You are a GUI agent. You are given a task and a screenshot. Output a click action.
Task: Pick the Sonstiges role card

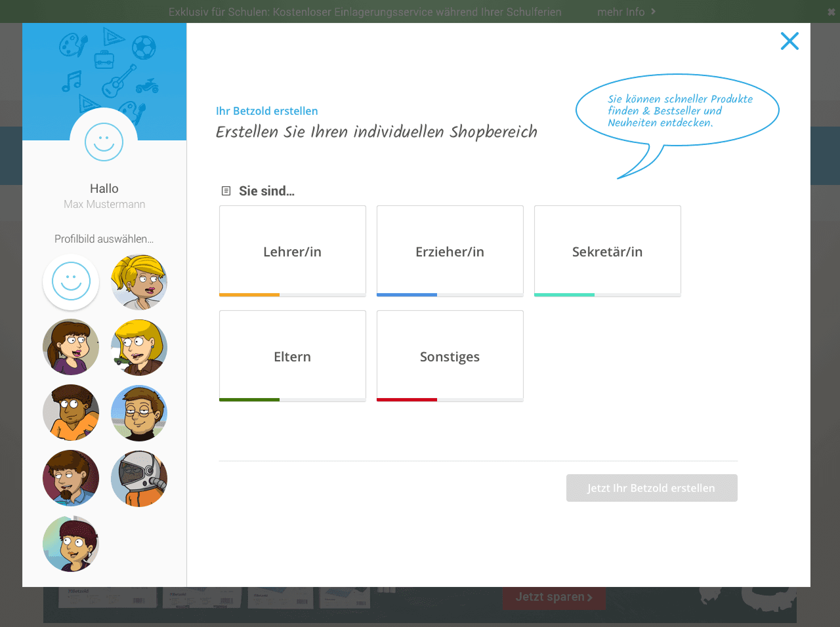point(450,356)
